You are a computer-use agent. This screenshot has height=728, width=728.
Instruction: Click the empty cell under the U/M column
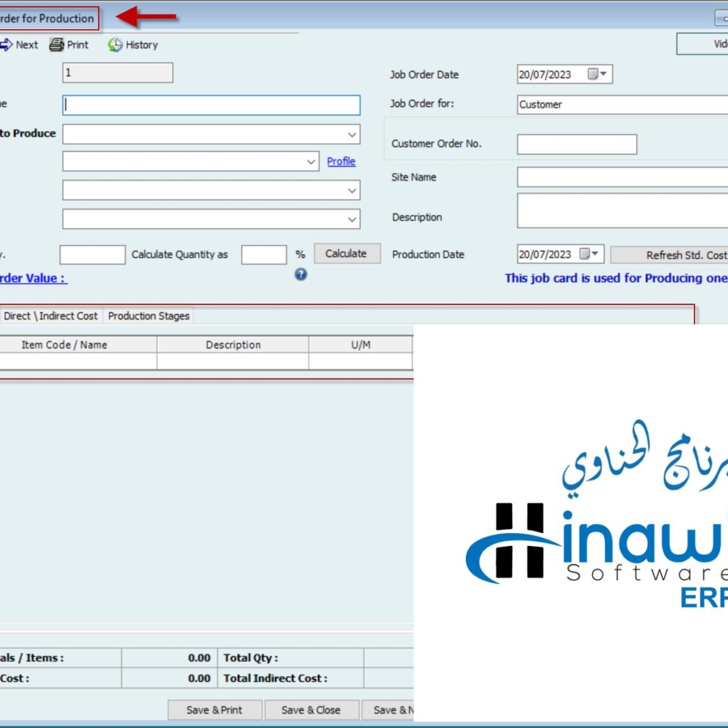(x=361, y=361)
